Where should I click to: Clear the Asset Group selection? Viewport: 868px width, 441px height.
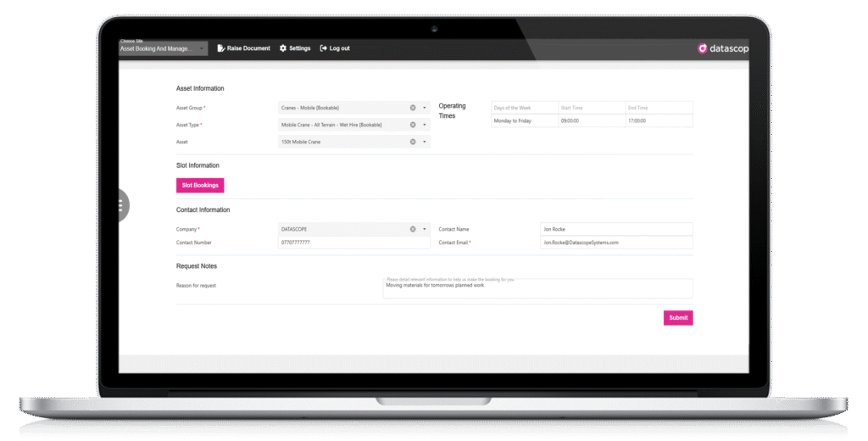(x=413, y=108)
